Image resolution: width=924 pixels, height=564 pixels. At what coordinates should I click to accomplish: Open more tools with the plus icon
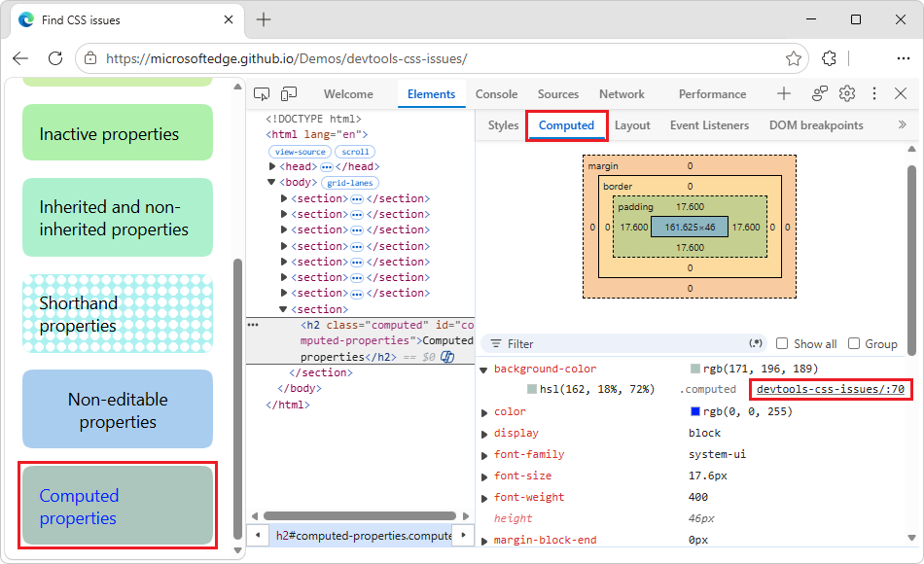[x=784, y=93]
